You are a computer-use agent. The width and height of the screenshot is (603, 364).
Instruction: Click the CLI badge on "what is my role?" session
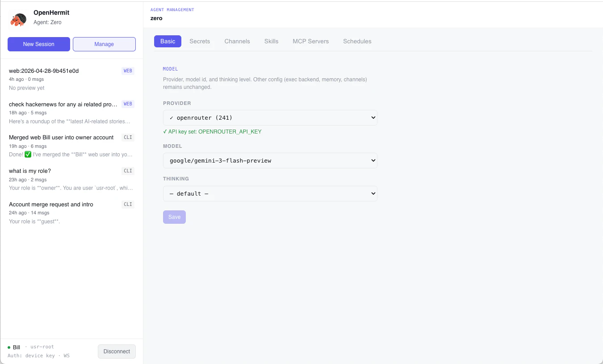pyautogui.click(x=128, y=171)
